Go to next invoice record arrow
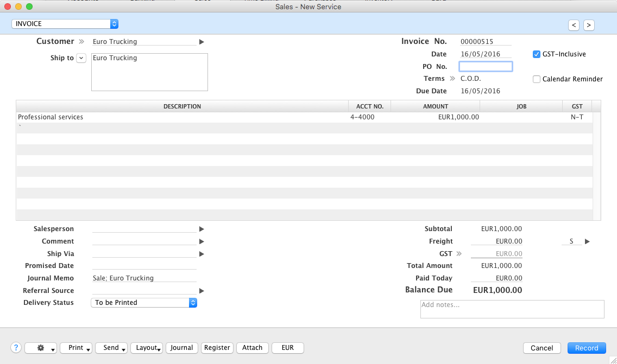617x364 pixels. click(x=589, y=25)
